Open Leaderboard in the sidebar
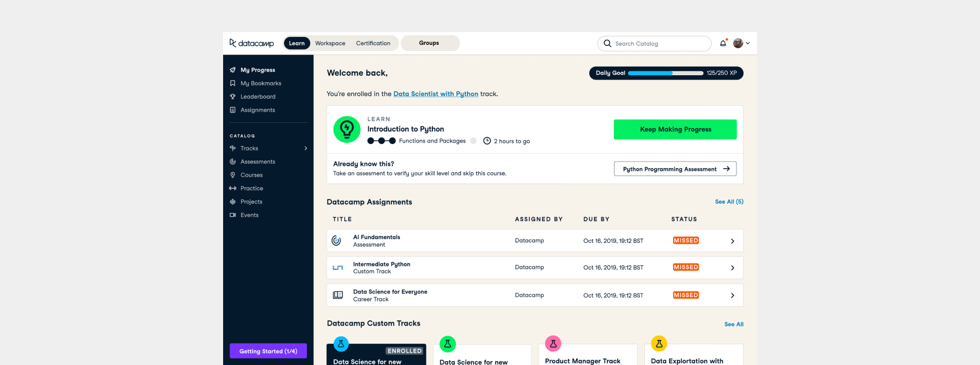Screen dimensions: 980x365 [258, 97]
